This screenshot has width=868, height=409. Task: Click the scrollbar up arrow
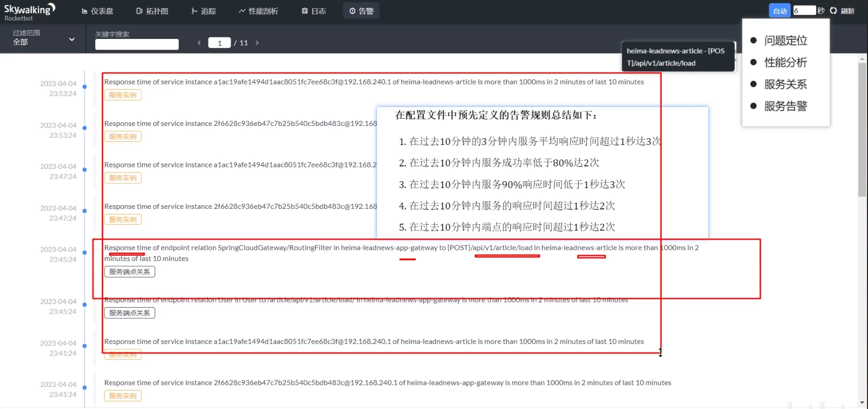[x=862, y=58]
